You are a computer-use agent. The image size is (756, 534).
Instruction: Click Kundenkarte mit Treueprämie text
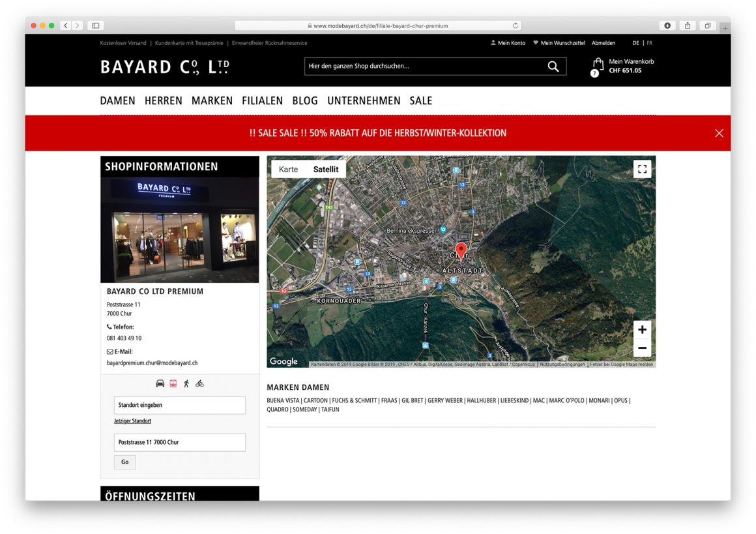tap(189, 43)
